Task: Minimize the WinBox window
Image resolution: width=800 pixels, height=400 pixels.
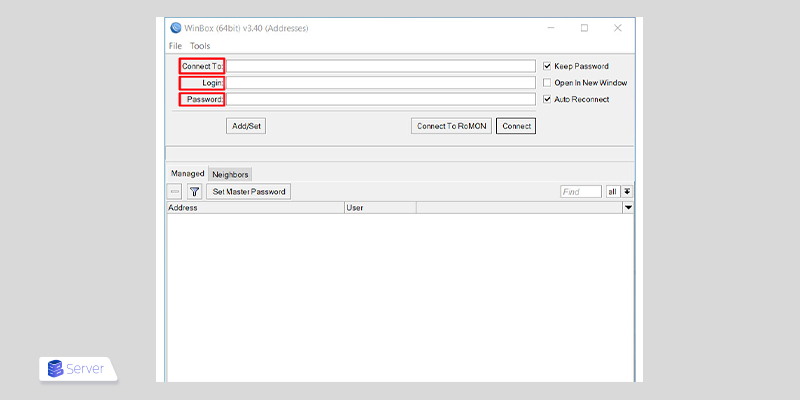Action: pos(551,28)
